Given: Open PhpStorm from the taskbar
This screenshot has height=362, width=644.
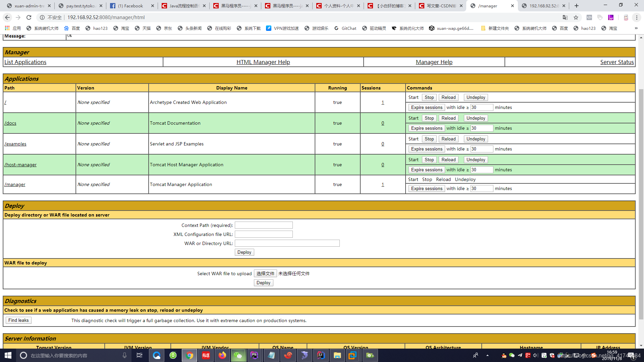Looking at the screenshot, I should (254, 355).
